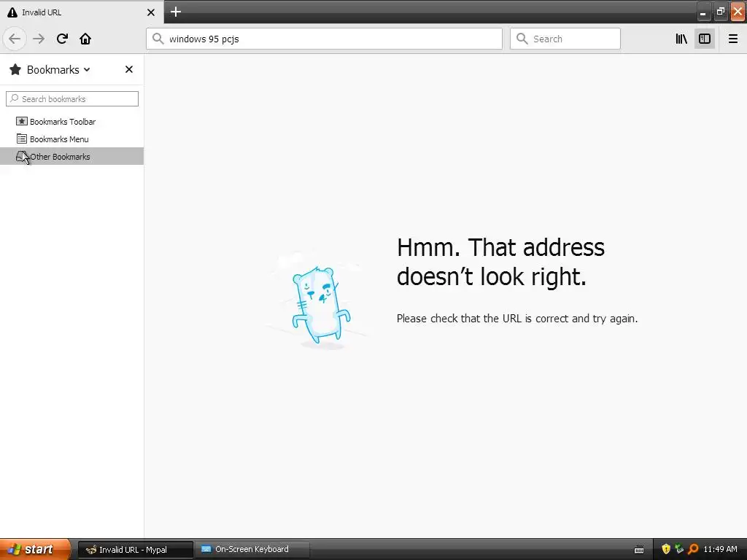The image size is (747, 560).
Task: Click the network connection tray icon
Action: point(679,549)
